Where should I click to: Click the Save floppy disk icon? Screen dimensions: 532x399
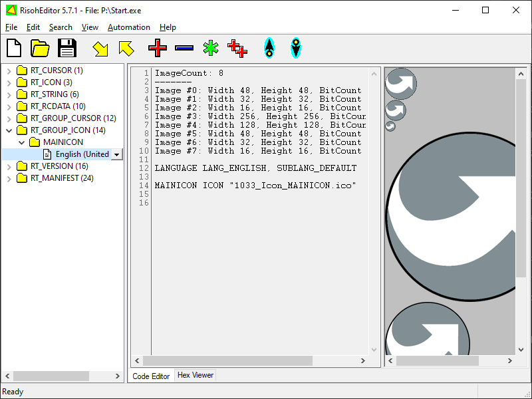click(67, 48)
